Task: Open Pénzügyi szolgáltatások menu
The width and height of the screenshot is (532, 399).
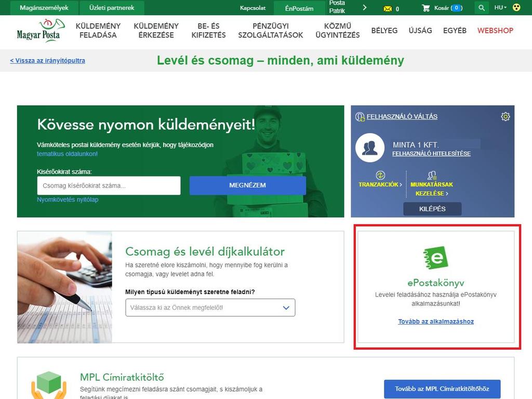Action: (x=270, y=31)
